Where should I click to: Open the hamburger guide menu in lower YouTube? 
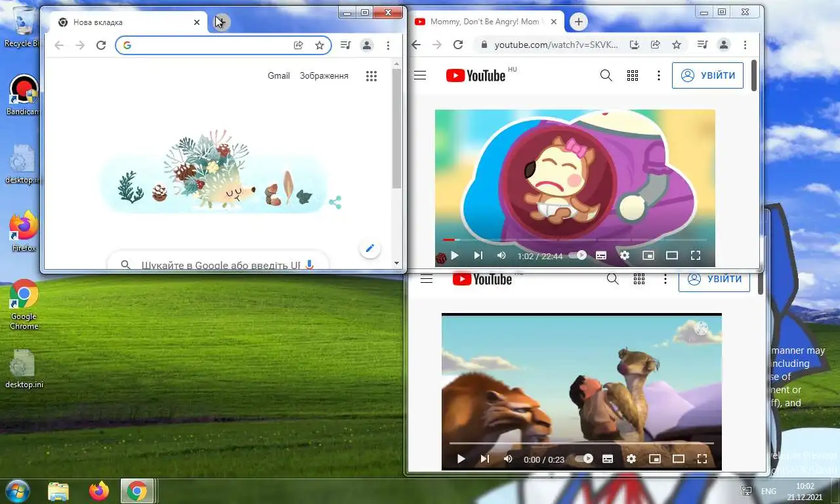[427, 279]
